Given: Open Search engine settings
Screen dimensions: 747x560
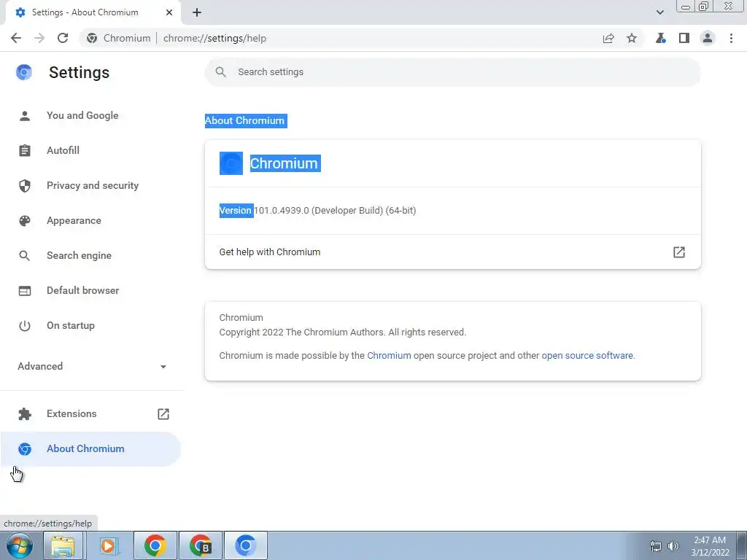Looking at the screenshot, I should pos(79,255).
